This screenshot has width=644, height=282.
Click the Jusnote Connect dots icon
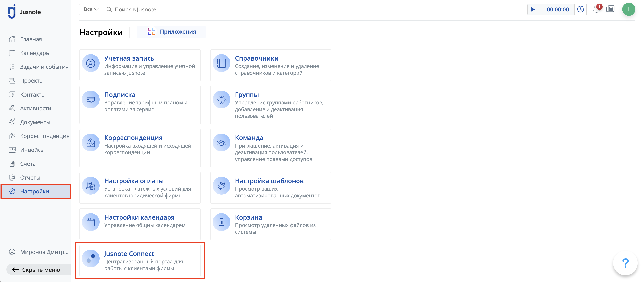[91, 258]
